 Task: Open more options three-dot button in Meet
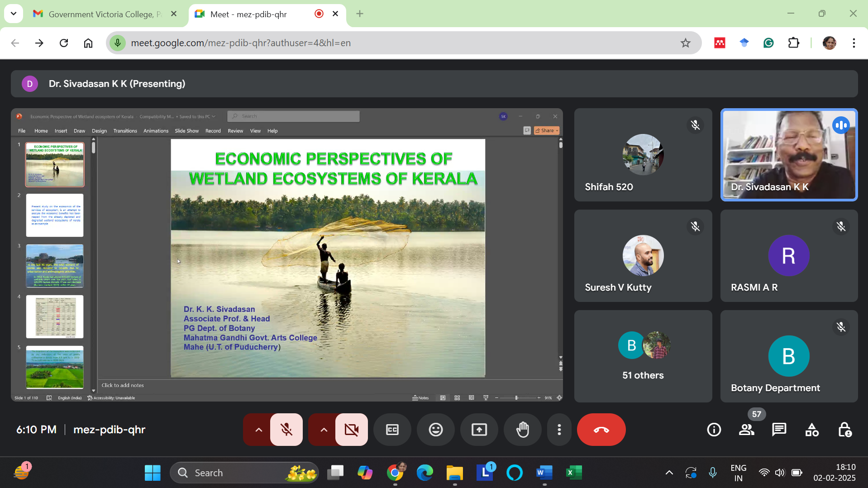559,430
